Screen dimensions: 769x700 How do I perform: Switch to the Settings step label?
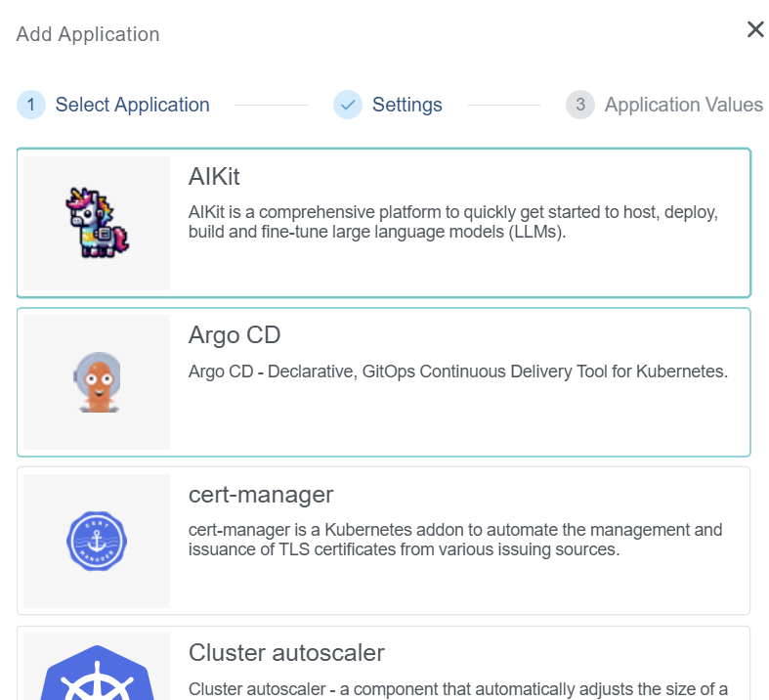tap(406, 105)
